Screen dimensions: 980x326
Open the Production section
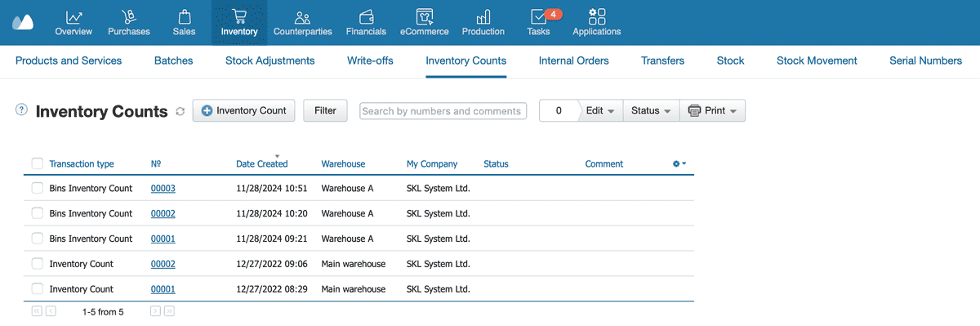tap(483, 22)
